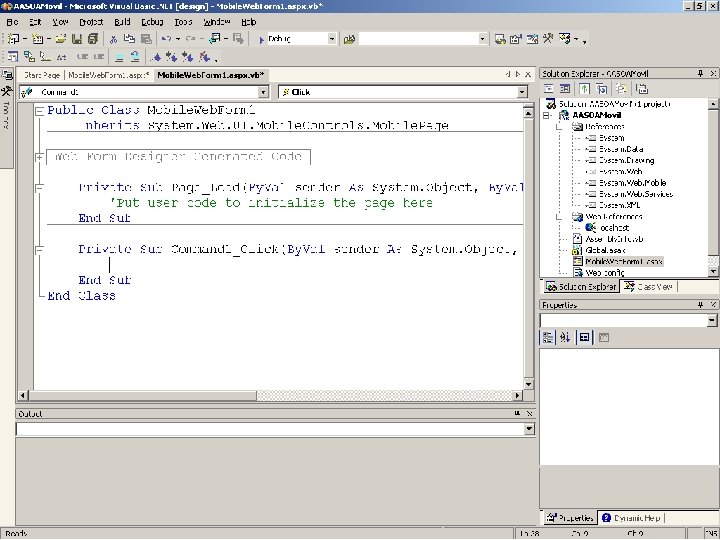Image resolution: width=720 pixels, height=540 pixels.
Task: Start debugging with the Start arrow icon
Action: [261, 39]
